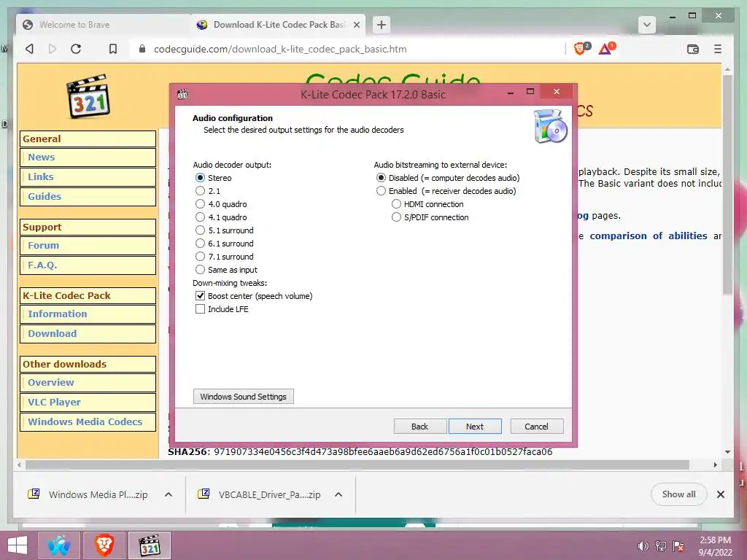Follow the comparison of abilities link
Viewport: 747px width, 560px height.
649,236
